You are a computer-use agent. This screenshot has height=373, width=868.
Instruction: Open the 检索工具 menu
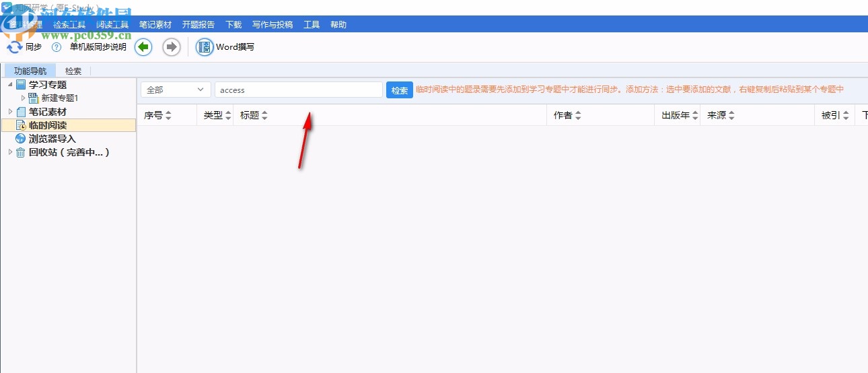(x=69, y=25)
